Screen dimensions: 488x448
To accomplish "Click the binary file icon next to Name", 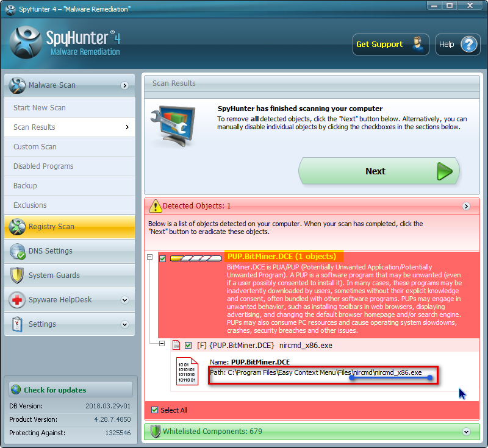I will (187, 372).
